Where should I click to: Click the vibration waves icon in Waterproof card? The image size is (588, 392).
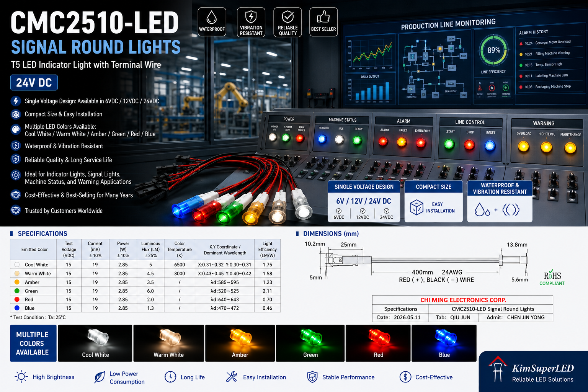click(511, 210)
